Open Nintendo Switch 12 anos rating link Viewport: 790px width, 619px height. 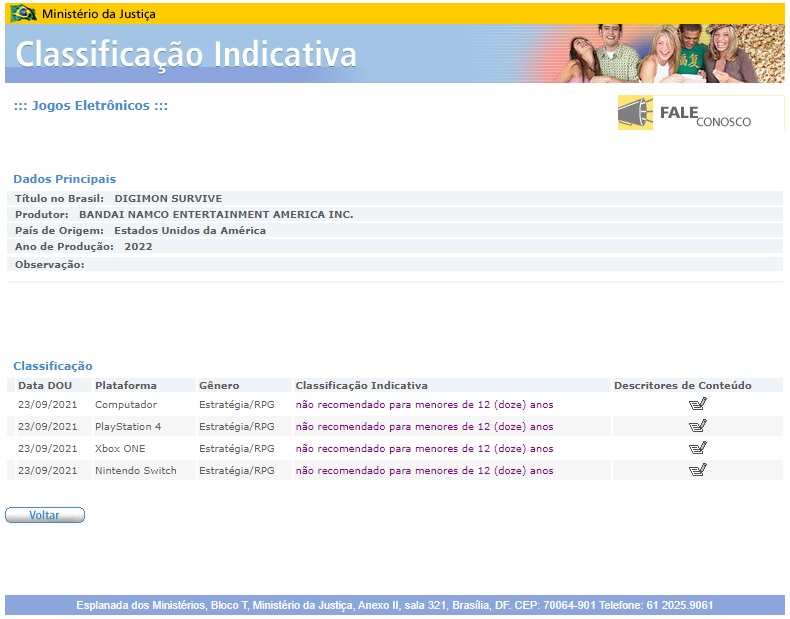tap(424, 470)
